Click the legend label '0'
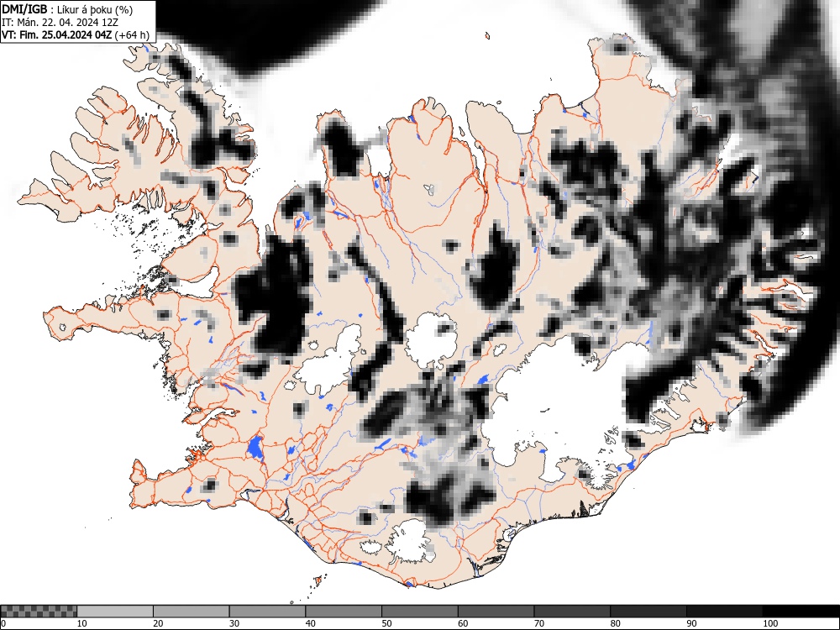The height and width of the screenshot is (630, 840). [x=3, y=623]
